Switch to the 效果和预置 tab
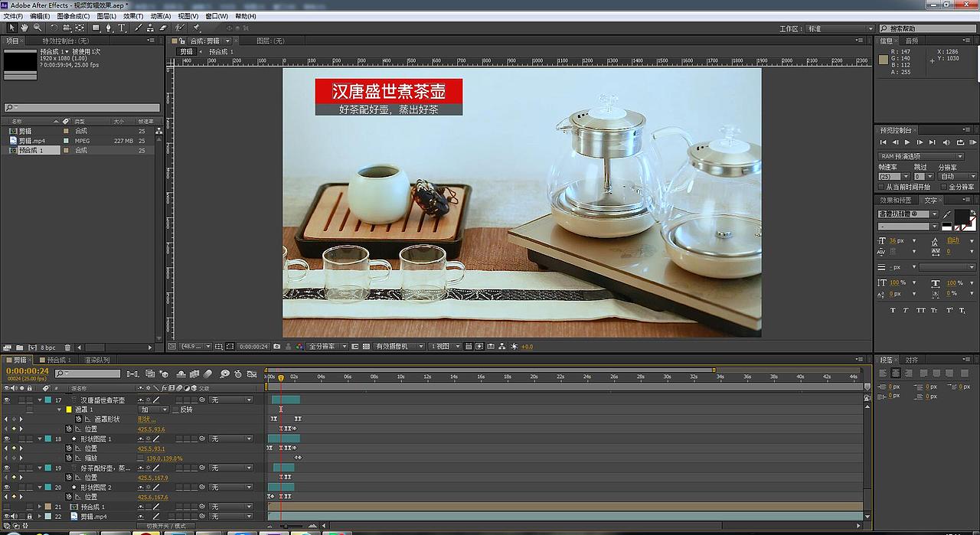 895,200
